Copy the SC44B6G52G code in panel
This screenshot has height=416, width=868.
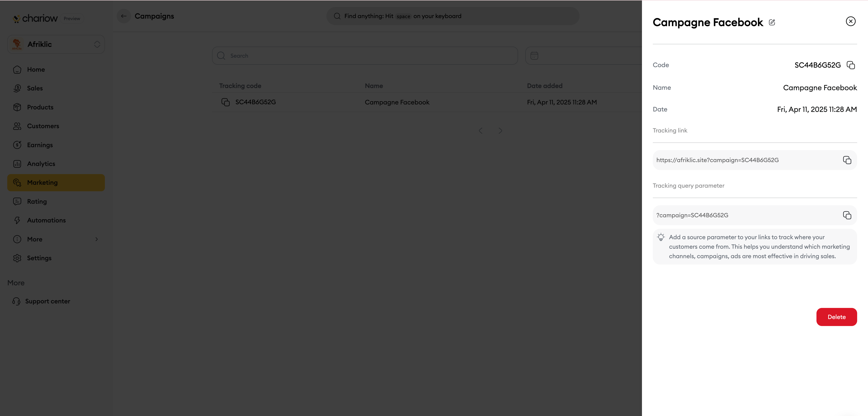point(850,65)
